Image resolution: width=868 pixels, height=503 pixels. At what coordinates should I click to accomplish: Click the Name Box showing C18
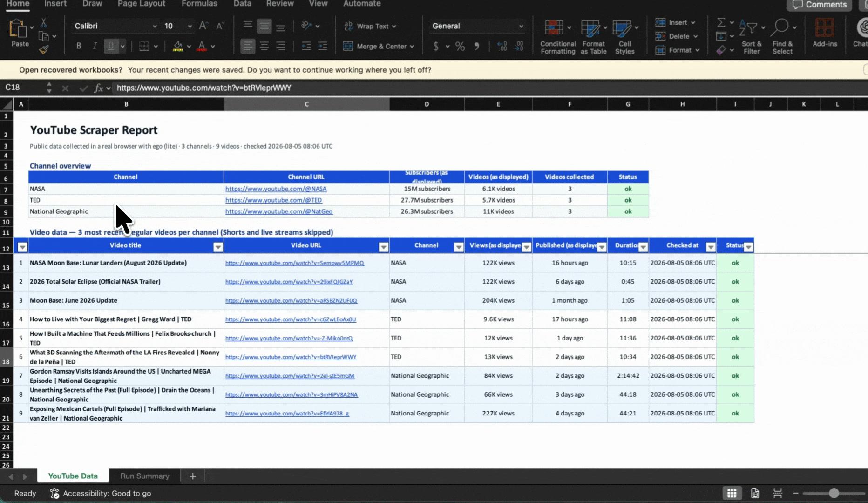[23, 88]
